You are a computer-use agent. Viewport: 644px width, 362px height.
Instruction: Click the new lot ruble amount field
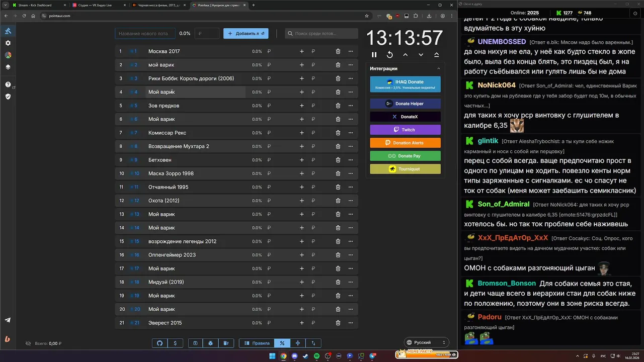(x=207, y=34)
